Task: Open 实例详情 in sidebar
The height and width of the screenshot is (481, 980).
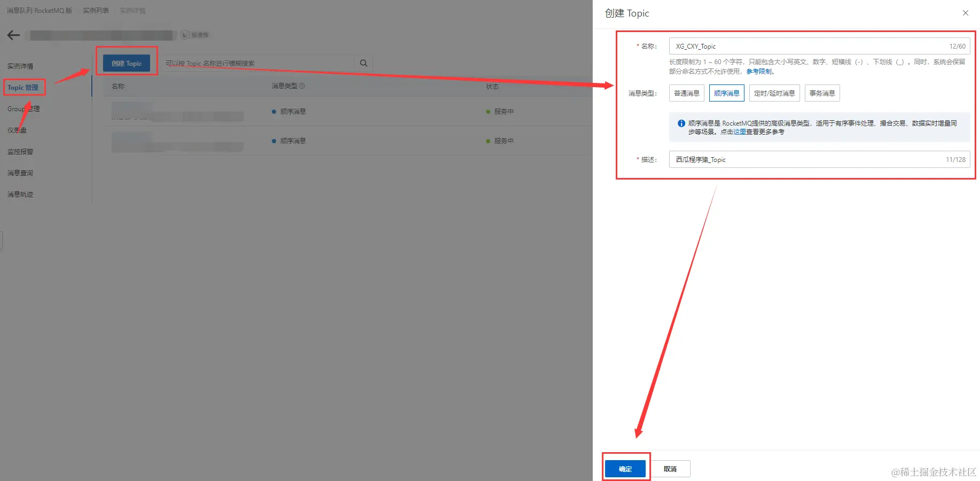Action: click(x=20, y=66)
